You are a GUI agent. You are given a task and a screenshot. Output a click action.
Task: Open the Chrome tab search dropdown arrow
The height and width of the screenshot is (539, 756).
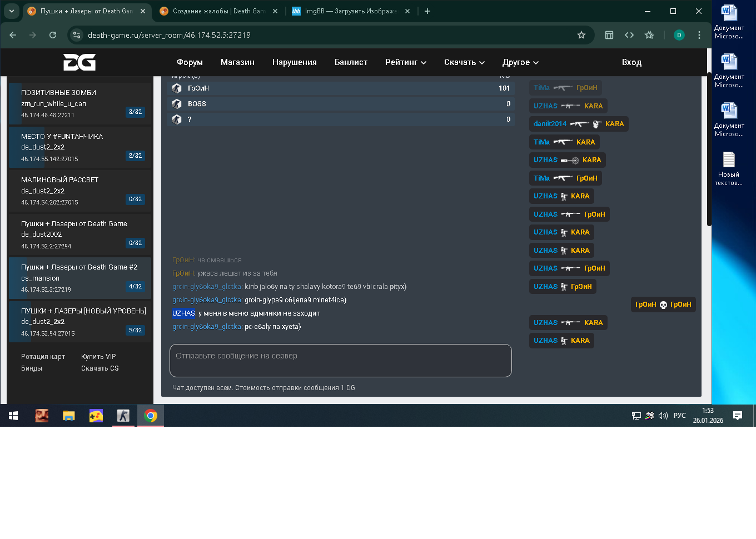12,11
